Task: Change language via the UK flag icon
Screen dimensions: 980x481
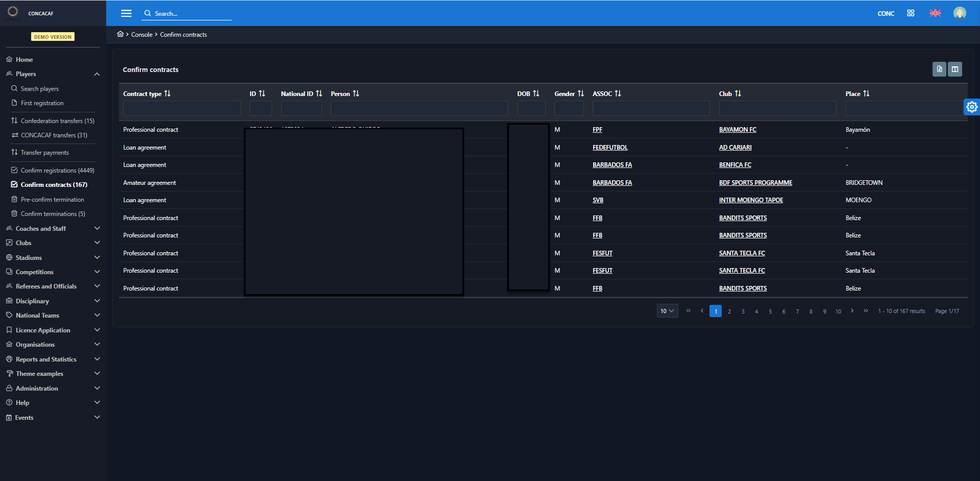Action: pyautogui.click(x=935, y=13)
